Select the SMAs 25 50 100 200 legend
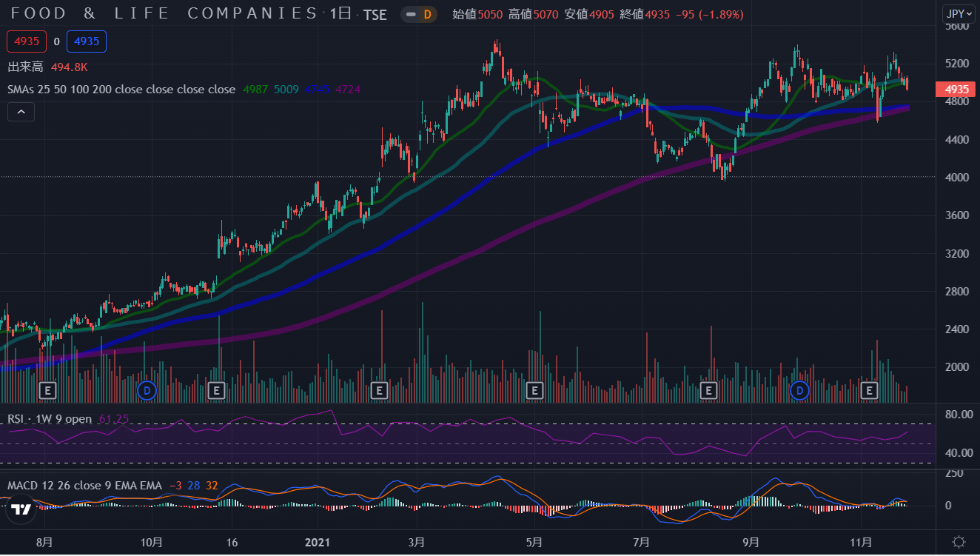The height and width of the screenshot is (556, 980). pyautogui.click(x=121, y=90)
